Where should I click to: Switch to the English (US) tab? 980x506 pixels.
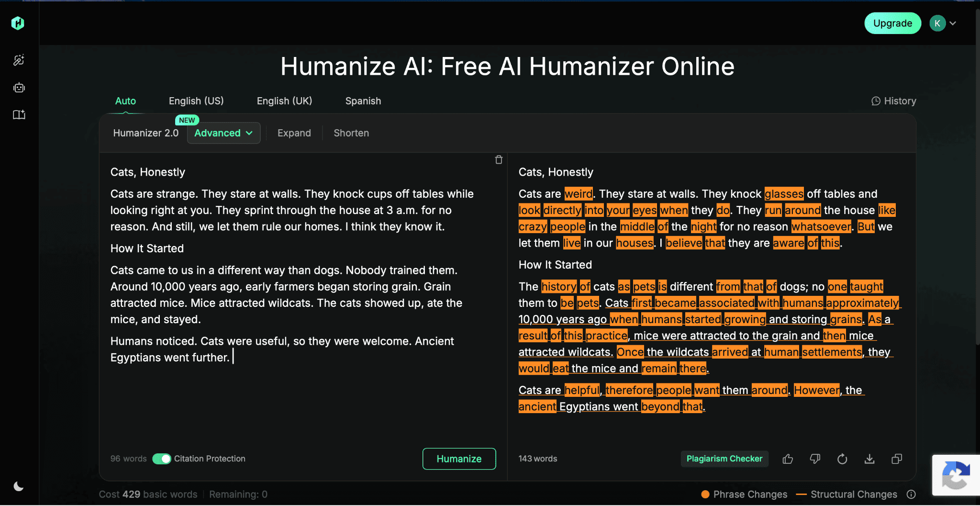pyautogui.click(x=196, y=101)
